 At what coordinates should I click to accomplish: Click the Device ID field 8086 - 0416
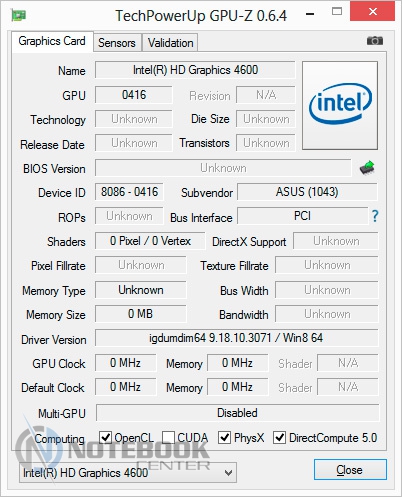129,192
